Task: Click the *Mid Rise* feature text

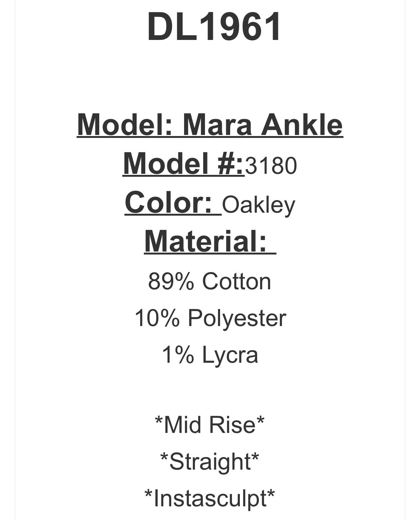Action: (x=210, y=424)
